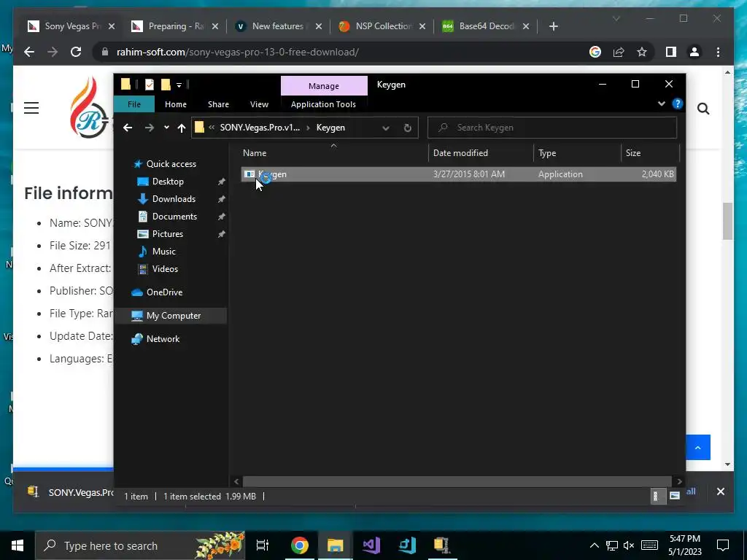Select OneDrive in navigation pane
The image size is (747, 560).
tap(164, 292)
